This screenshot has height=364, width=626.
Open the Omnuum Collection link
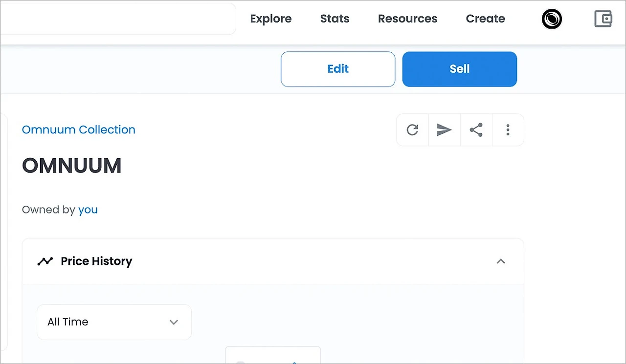(x=79, y=129)
